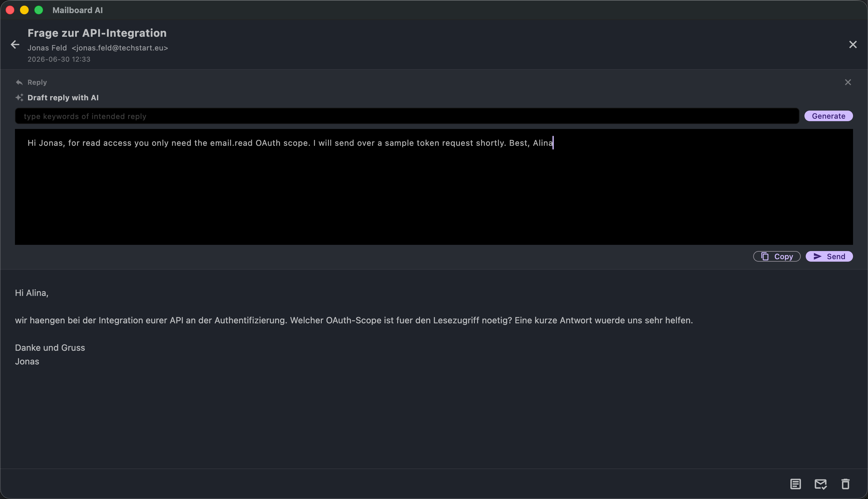The height and width of the screenshot is (499, 868).
Task: Click the sender address jonas.feld@techstart.eu
Action: (x=120, y=48)
